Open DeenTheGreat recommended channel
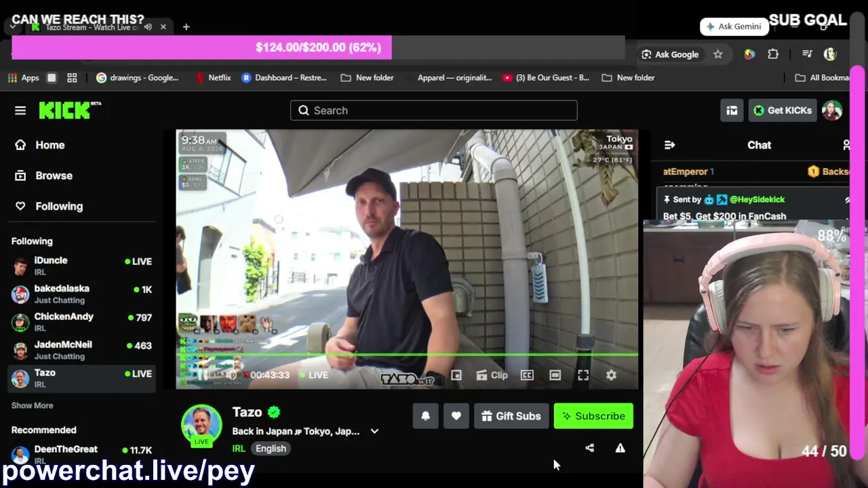This screenshot has height=488, width=868. tap(81, 453)
